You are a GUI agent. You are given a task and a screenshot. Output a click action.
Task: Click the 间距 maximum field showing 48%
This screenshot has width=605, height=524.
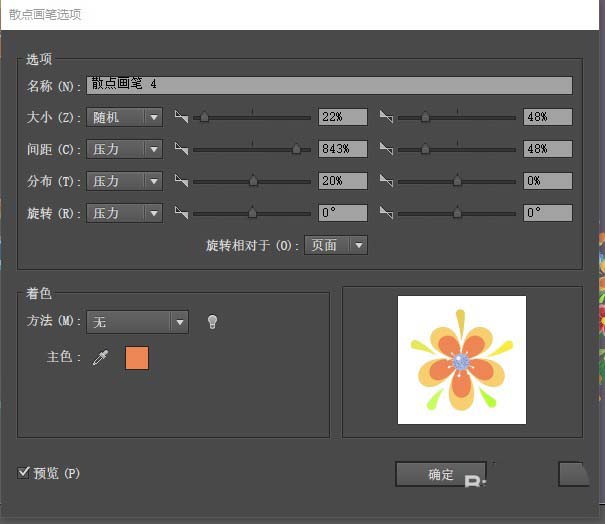coord(548,149)
